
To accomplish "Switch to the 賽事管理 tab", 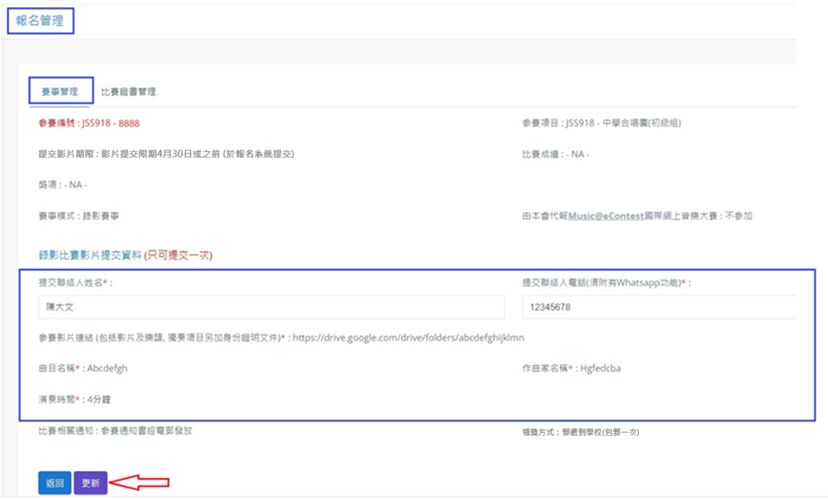I will coord(60,91).
